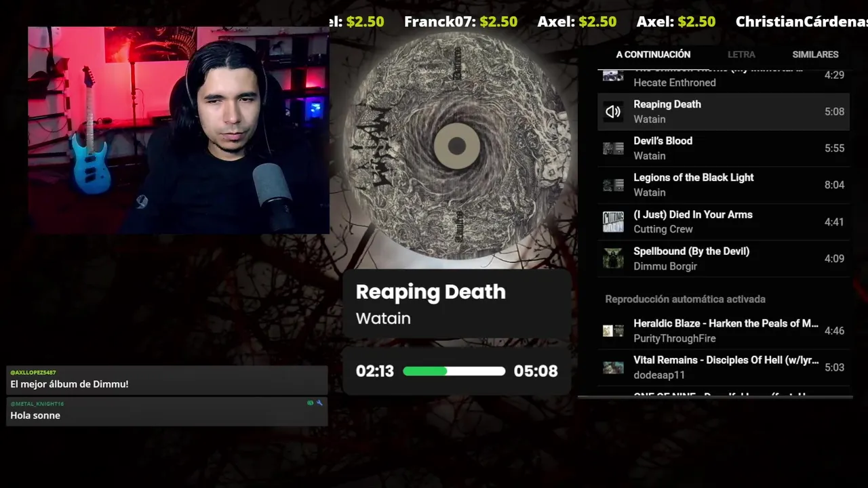868x488 pixels.
Task: Click the green badge icon beside METAL_KNIGHT16
Action: coord(311,403)
